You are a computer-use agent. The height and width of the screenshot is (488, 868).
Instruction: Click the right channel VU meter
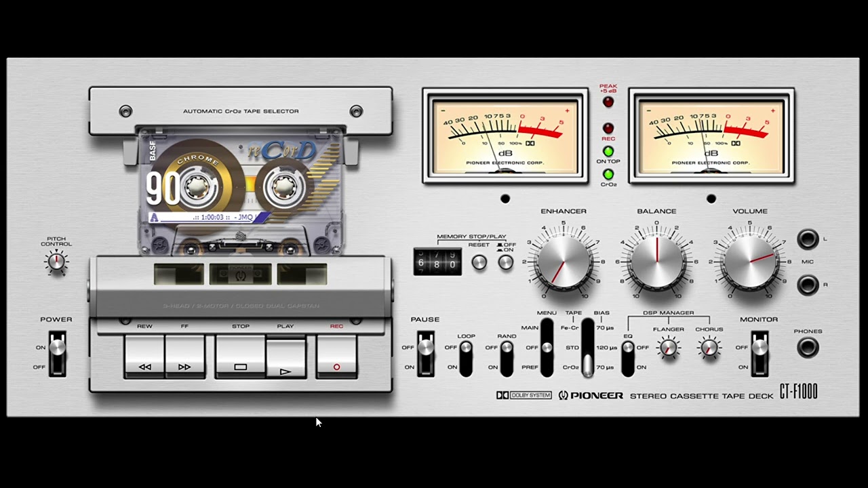711,136
